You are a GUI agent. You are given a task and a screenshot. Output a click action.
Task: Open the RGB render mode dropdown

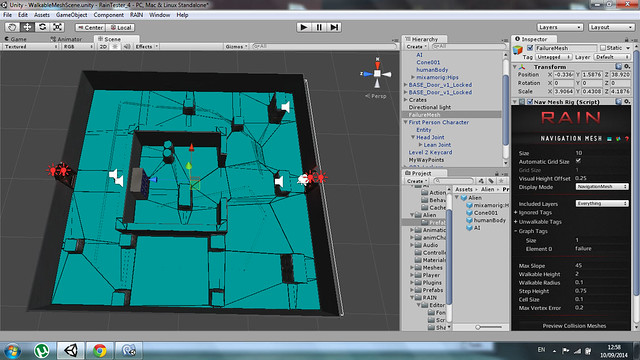[x=77, y=47]
